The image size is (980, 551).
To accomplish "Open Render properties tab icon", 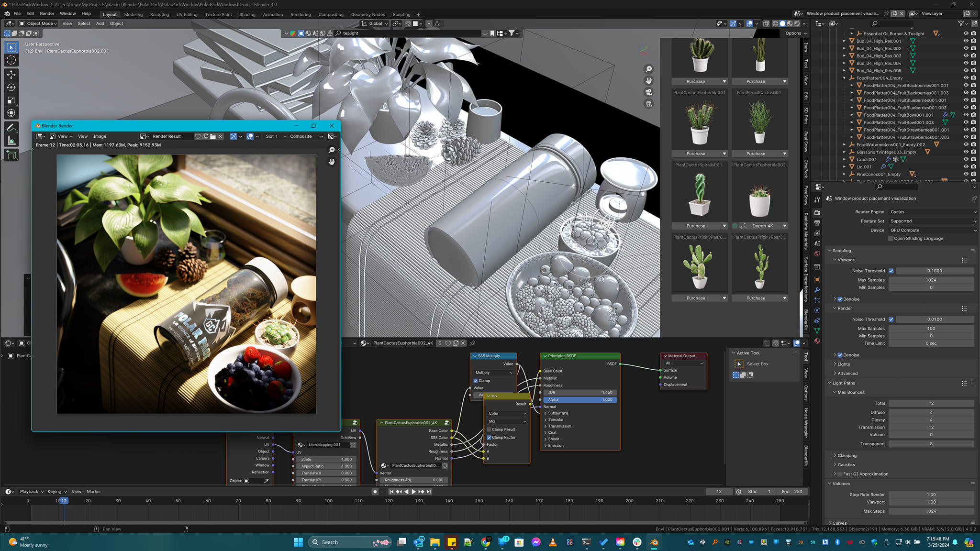I will (x=817, y=212).
